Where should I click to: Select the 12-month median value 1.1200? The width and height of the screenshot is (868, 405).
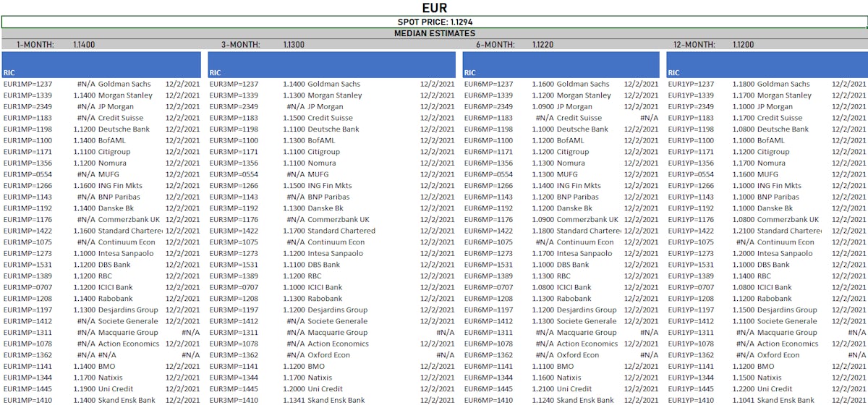pos(743,45)
